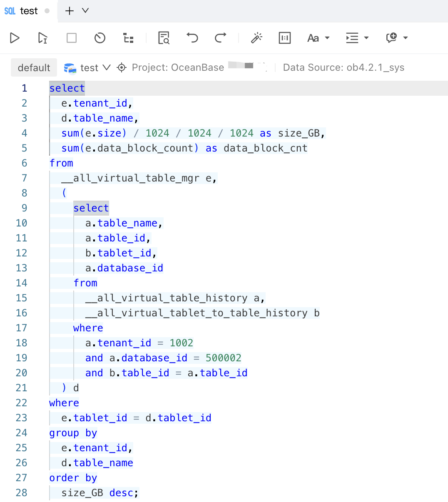Open the comment options dropdown
The width and height of the screenshot is (448, 502).
(396, 38)
